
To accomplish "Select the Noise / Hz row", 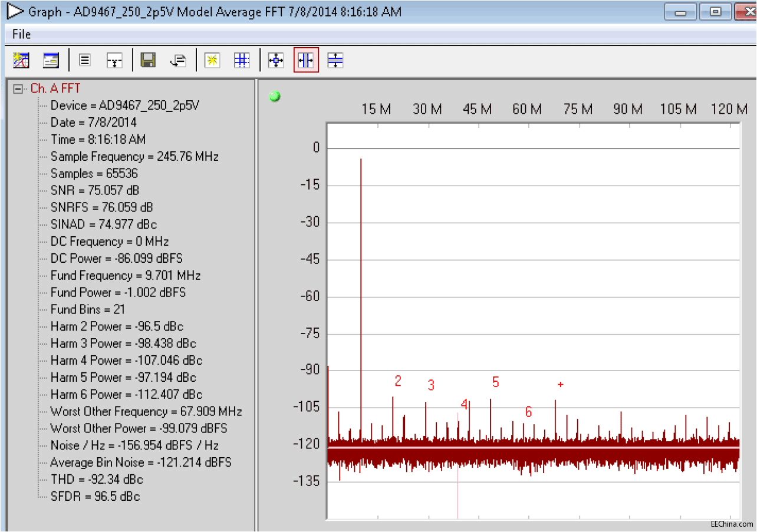I will [x=134, y=445].
